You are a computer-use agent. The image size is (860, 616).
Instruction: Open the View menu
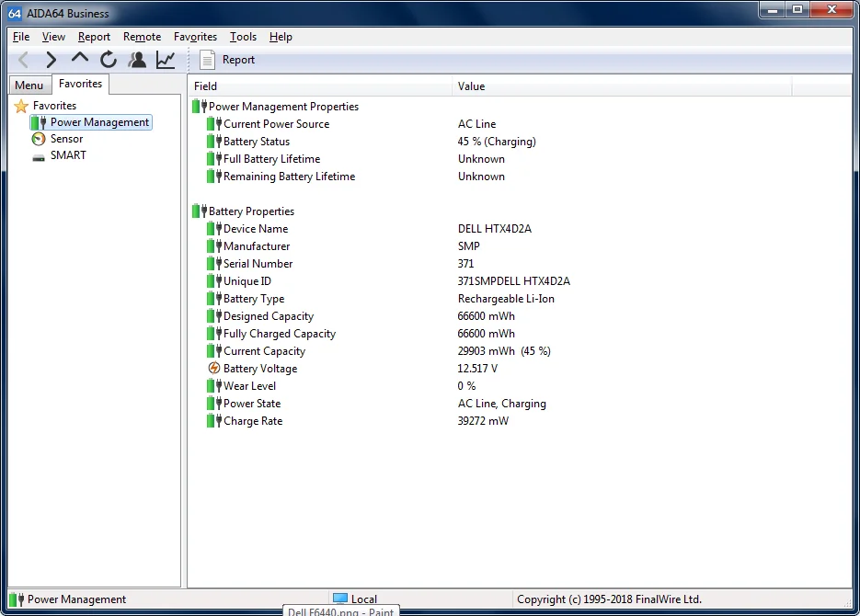pyautogui.click(x=53, y=37)
